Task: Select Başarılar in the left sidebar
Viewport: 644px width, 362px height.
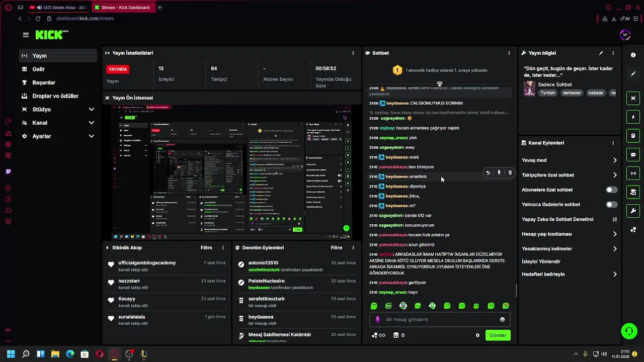Action: [58, 82]
